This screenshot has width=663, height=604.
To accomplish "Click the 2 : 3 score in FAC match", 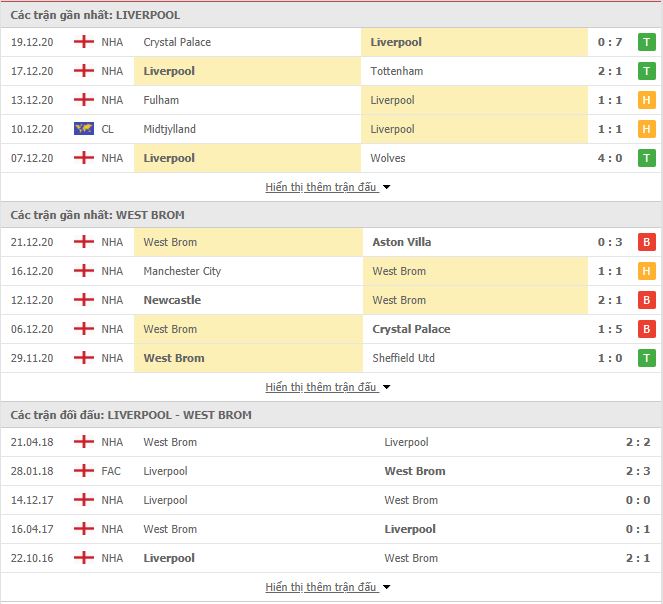I will coord(638,471).
